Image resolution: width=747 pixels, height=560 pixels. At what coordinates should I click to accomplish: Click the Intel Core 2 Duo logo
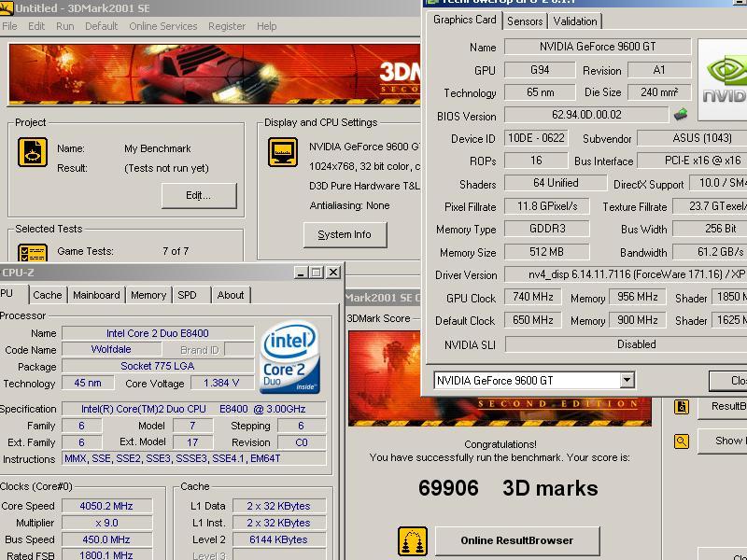[x=290, y=357]
